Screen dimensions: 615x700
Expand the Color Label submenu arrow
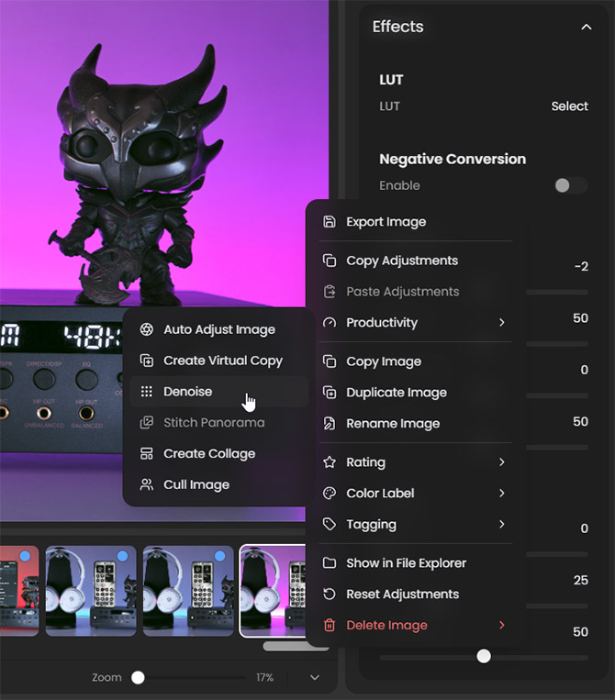pyautogui.click(x=501, y=494)
